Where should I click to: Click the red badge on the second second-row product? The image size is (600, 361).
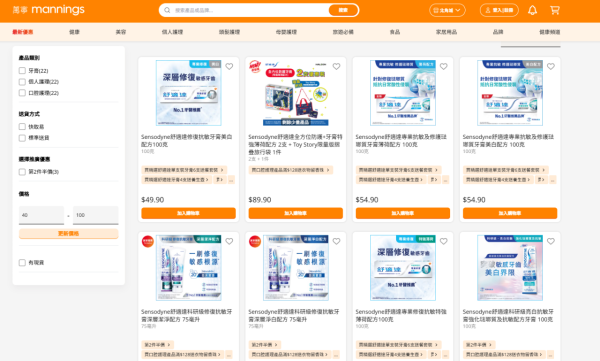coord(255,241)
